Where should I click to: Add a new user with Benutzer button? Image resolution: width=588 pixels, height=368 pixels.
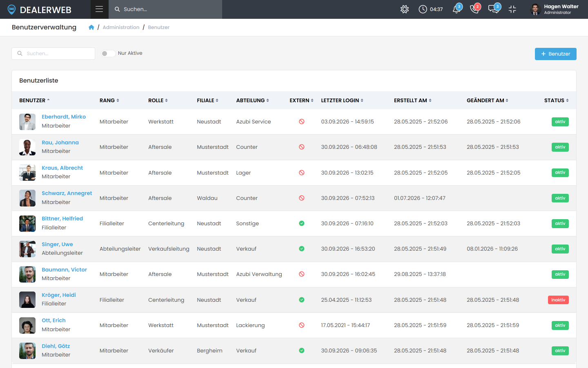pos(555,54)
